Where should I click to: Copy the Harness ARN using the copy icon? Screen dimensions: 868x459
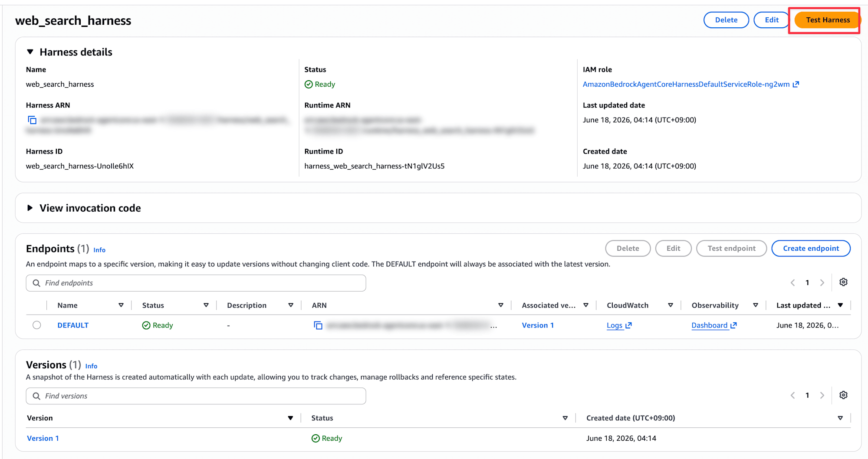click(32, 120)
